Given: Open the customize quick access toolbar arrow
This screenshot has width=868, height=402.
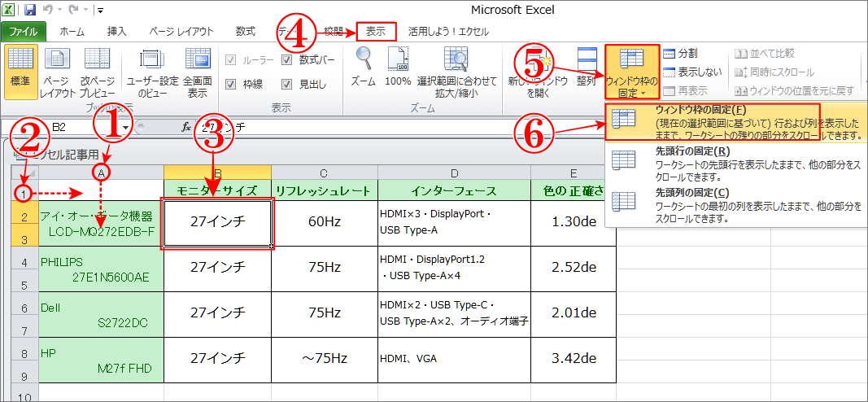Looking at the screenshot, I should (x=100, y=10).
